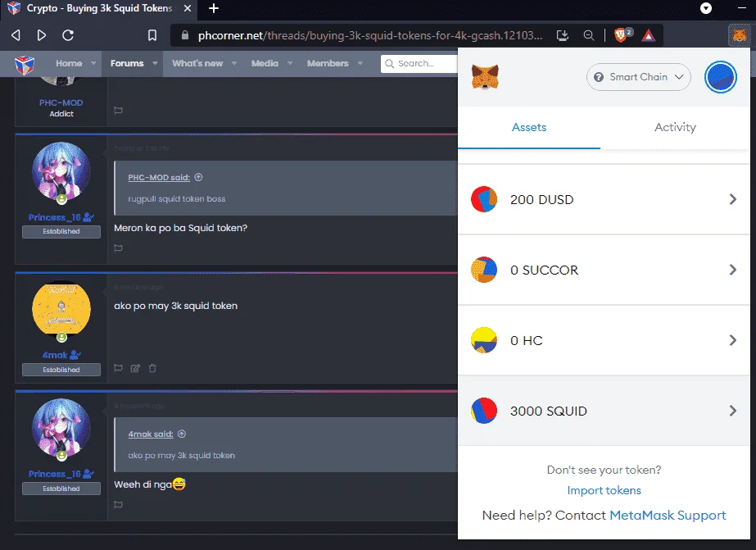Jump to 4mak quoted post arrow icon
756x550 pixels.
(182, 434)
